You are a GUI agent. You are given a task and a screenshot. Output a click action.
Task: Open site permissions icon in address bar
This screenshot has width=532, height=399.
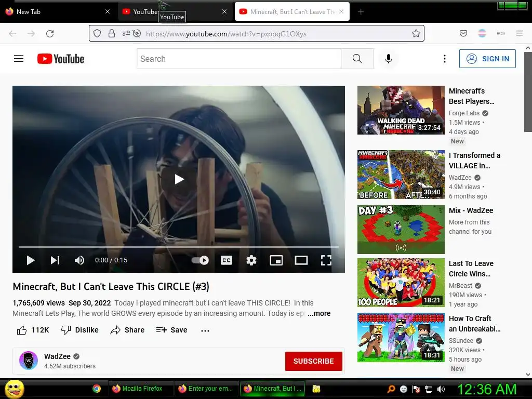pos(126,33)
